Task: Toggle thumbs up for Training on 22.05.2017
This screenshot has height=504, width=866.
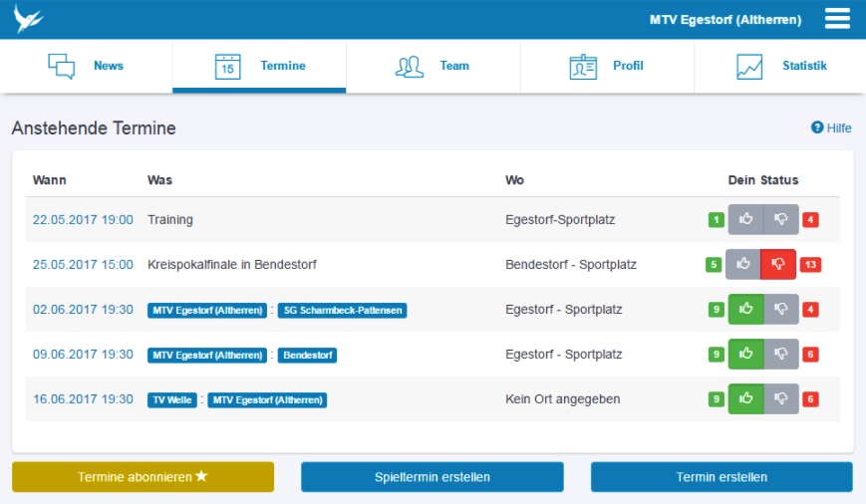Action: 745,219
